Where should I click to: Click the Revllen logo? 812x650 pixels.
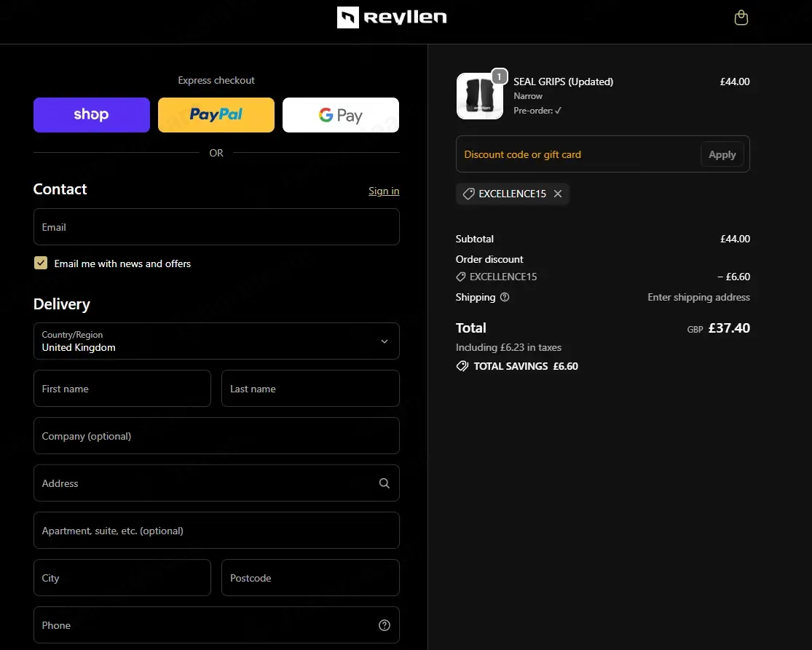tap(392, 17)
